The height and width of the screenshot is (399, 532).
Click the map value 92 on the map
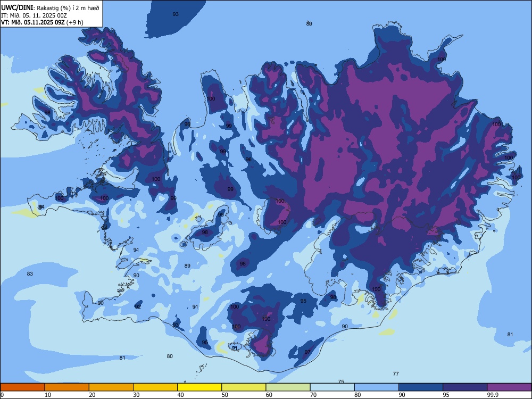pyautogui.click(x=138, y=307)
